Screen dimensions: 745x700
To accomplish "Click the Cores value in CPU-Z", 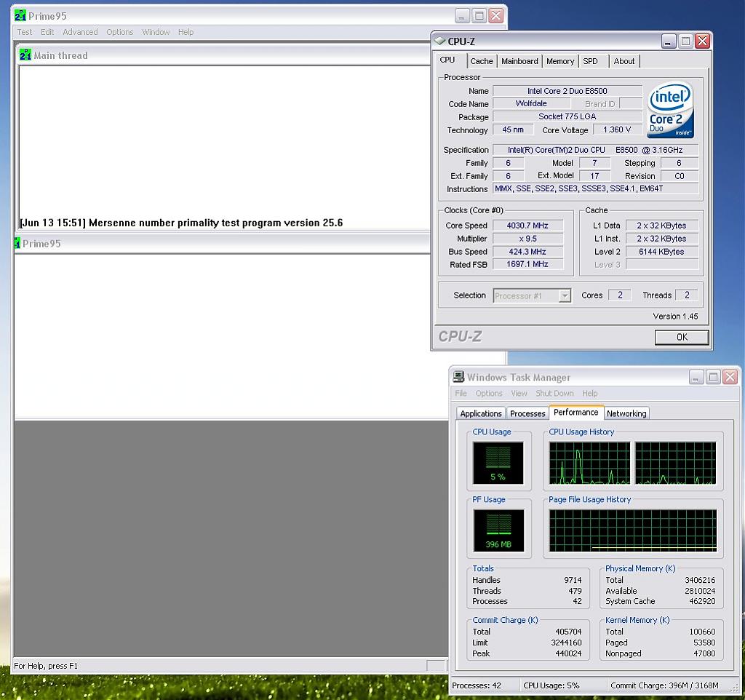I will pyautogui.click(x=620, y=295).
